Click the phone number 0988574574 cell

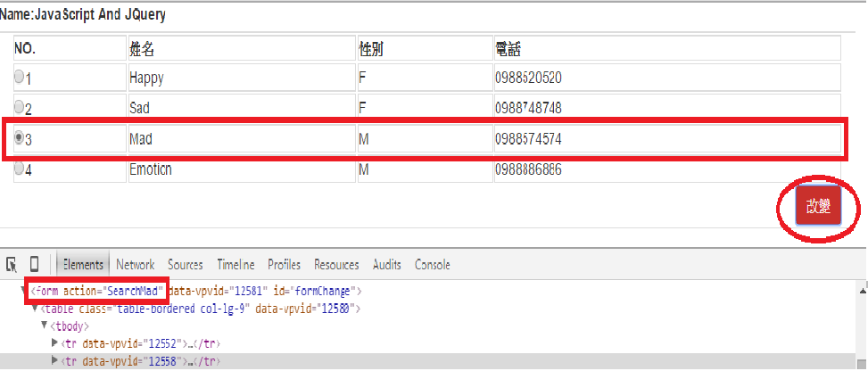point(667,139)
